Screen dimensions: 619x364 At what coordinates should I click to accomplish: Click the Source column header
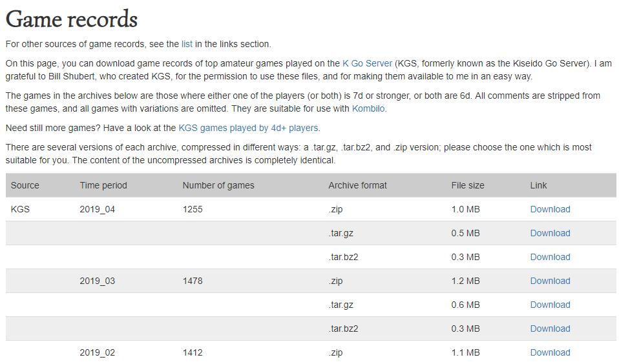tap(25, 185)
